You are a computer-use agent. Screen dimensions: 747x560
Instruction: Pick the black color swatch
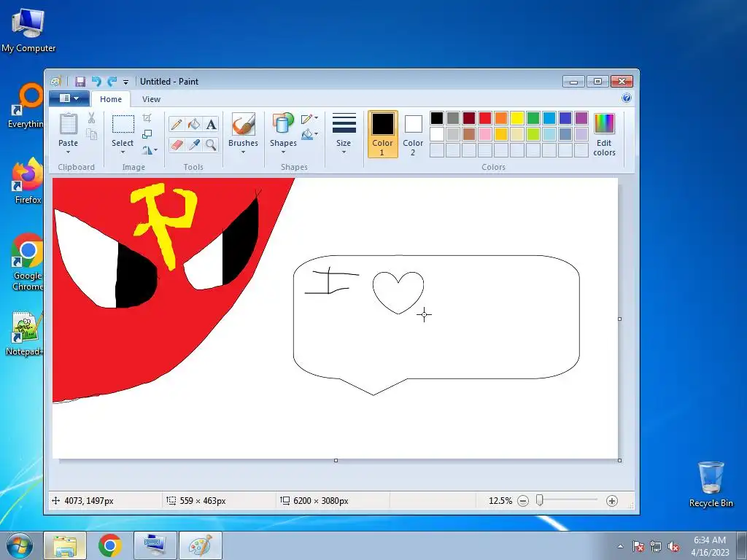437,117
